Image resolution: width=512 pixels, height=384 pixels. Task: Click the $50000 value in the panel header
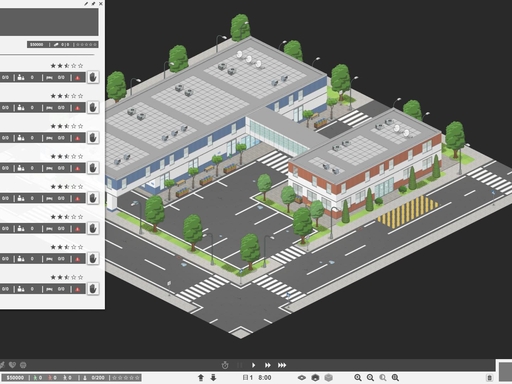(37, 44)
